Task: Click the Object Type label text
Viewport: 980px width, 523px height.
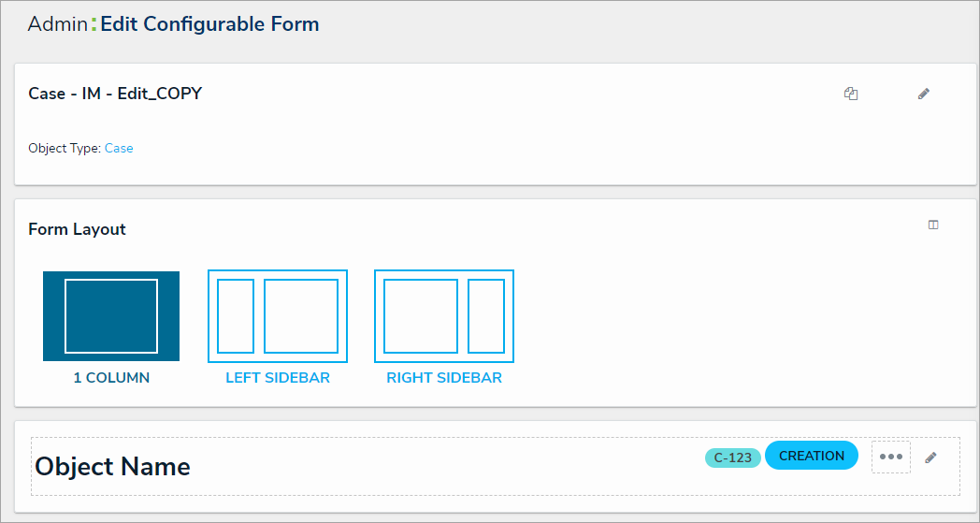Action: tap(64, 148)
